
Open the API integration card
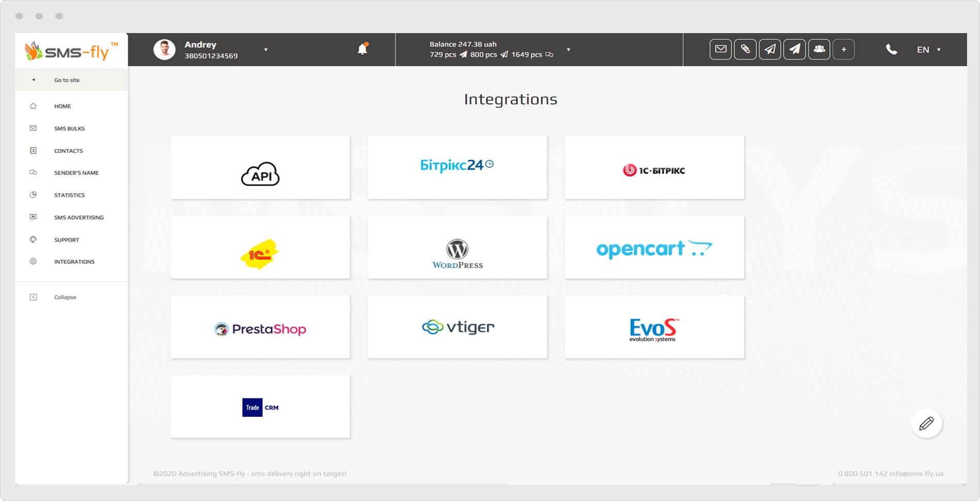[260, 167]
